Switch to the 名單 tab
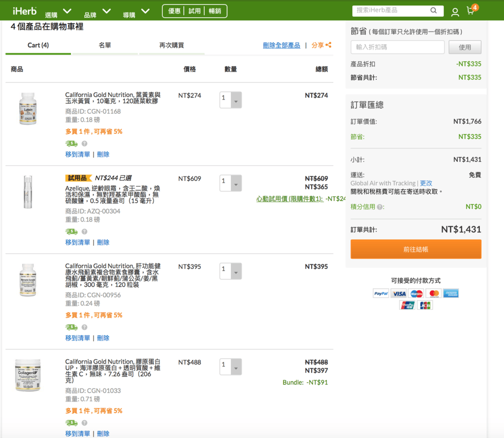This screenshot has height=438, width=504. tap(105, 45)
